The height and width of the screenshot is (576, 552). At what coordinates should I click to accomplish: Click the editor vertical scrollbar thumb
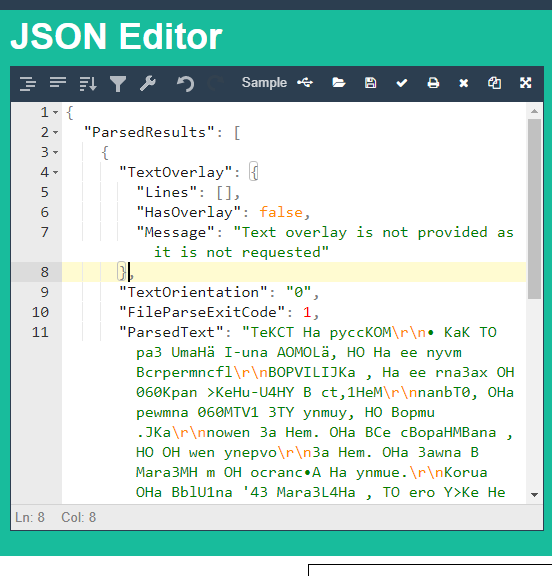pyautogui.click(x=534, y=209)
